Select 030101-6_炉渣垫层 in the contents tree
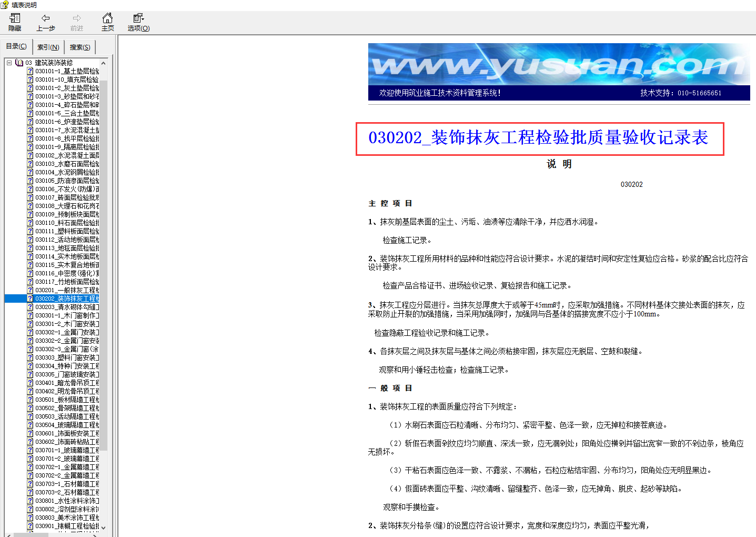756x537 pixels. (67, 122)
